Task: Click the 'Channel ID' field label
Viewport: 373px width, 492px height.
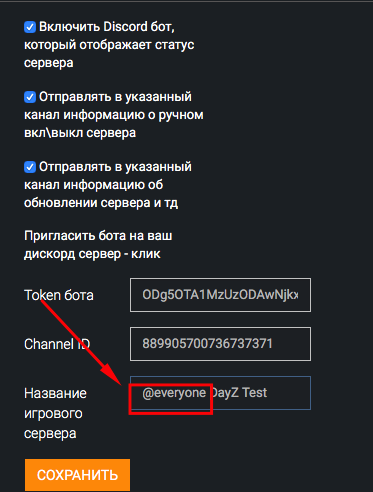Action: coord(57,344)
